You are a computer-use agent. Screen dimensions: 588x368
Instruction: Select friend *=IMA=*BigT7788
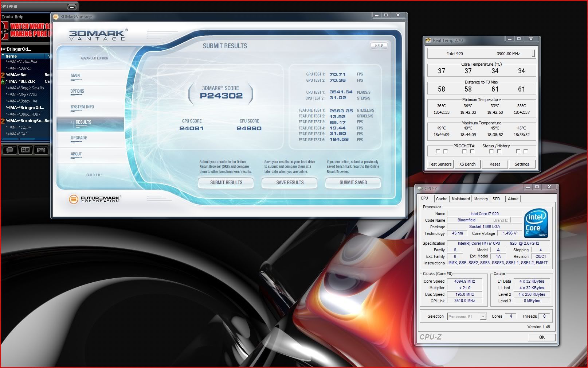[x=21, y=95]
